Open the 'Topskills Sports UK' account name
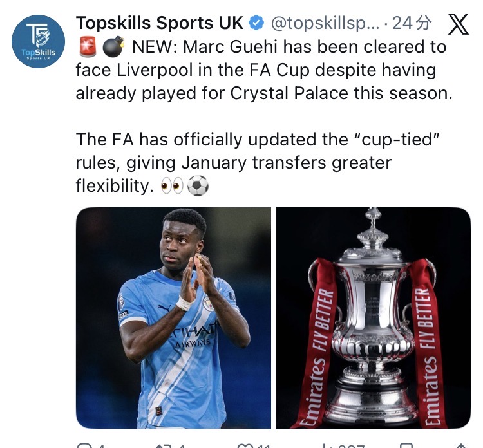The width and height of the screenshot is (483, 448). [x=159, y=24]
